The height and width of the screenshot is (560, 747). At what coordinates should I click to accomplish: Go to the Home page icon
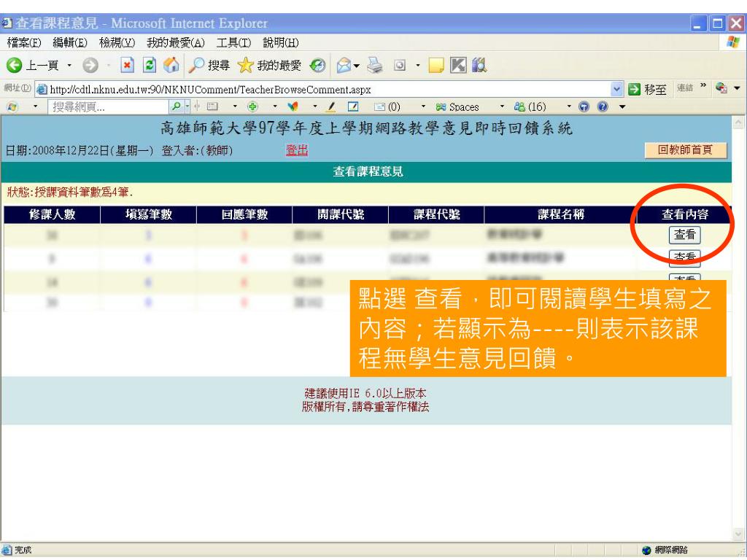[171, 65]
